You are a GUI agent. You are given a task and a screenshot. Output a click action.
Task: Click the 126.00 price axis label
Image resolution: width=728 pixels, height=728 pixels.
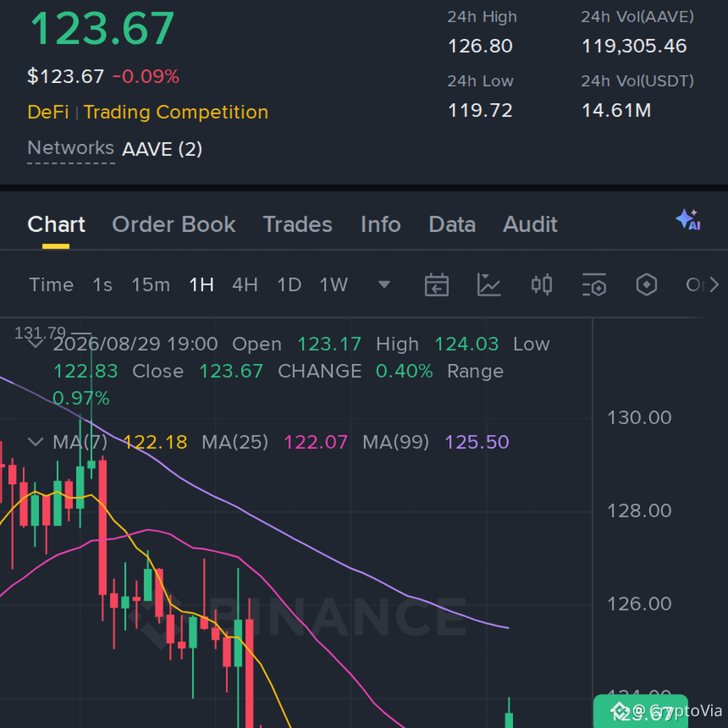click(x=639, y=603)
